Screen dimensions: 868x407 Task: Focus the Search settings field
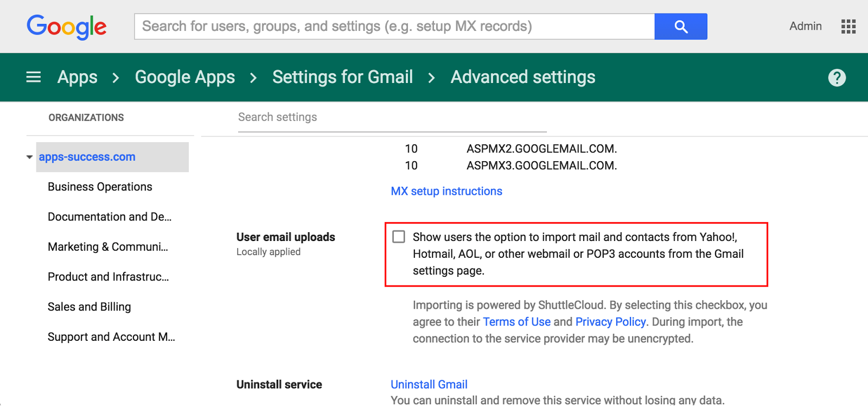pyautogui.click(x=392, y=117)
